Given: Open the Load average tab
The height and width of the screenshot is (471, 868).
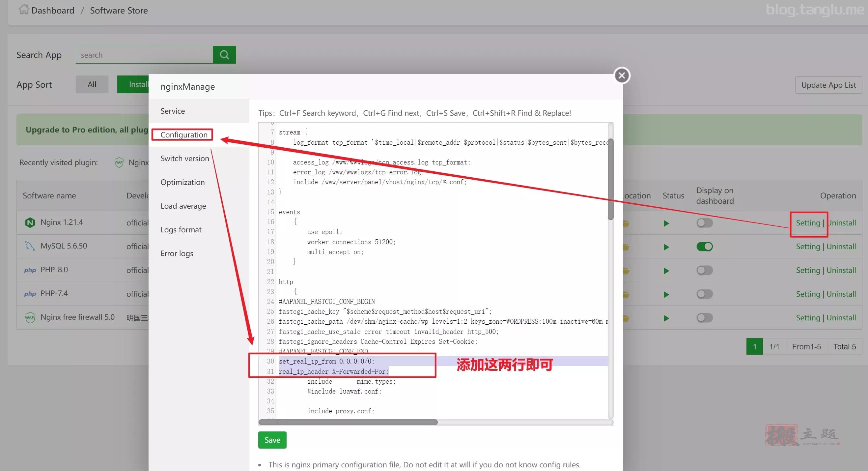Looking at the screenshot, I should point(199,206).
